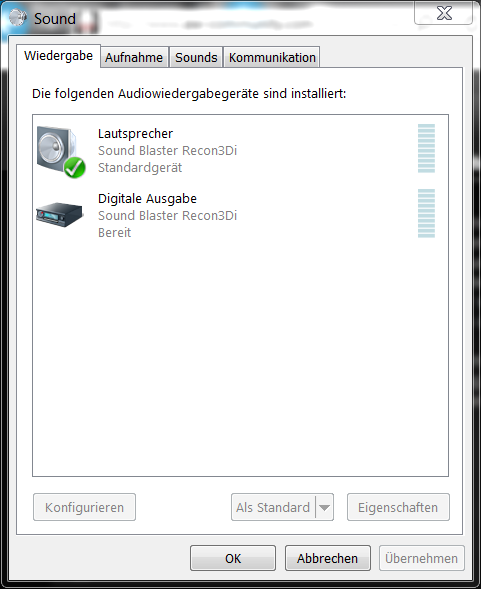
Task: Close the Sound dialog window
Action: tap(443, 14)
